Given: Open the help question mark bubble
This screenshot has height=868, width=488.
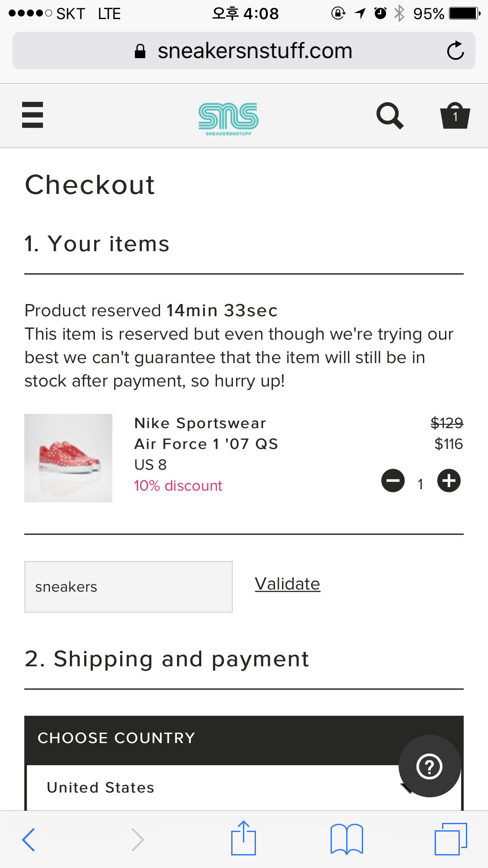Looking at the screenshot, I should point(429,766).
